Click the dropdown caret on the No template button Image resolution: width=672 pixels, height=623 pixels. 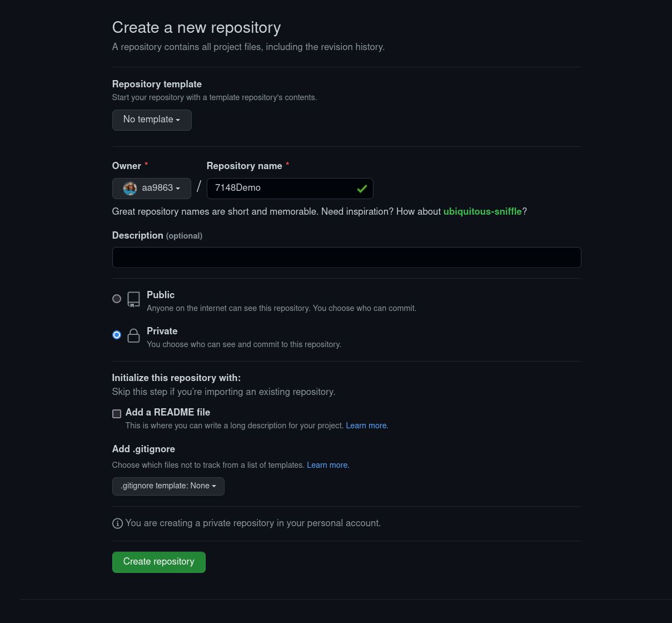click(x=177, y=120)
